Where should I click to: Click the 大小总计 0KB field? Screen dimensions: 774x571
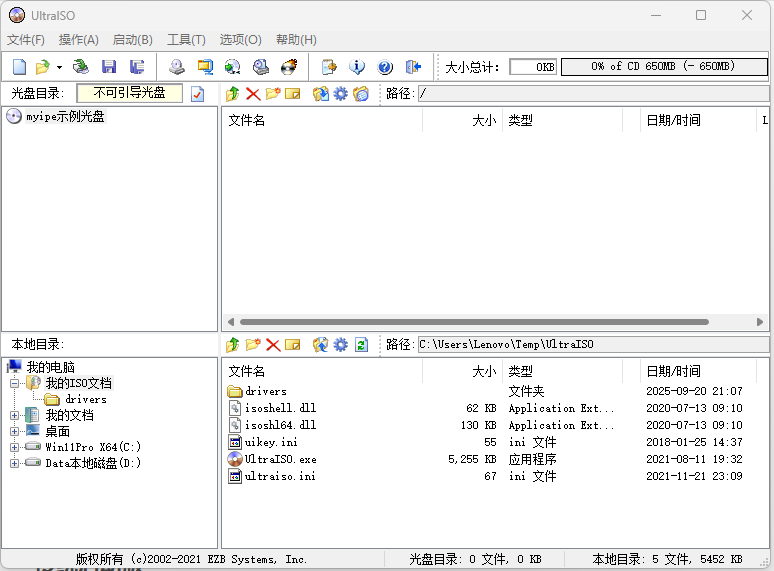point(533,67)
